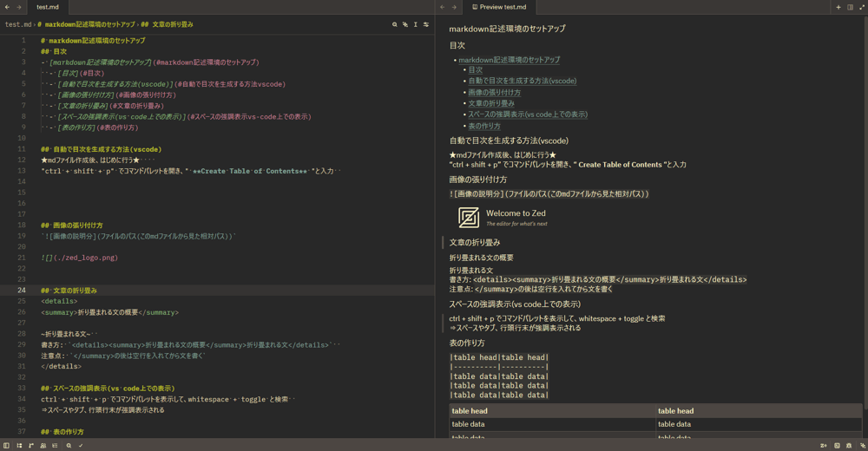The height and width of the screenshot is (451, 868).
Task: Click 折り畳まれる文の概要 in the preview
Action: click(482, 258)
